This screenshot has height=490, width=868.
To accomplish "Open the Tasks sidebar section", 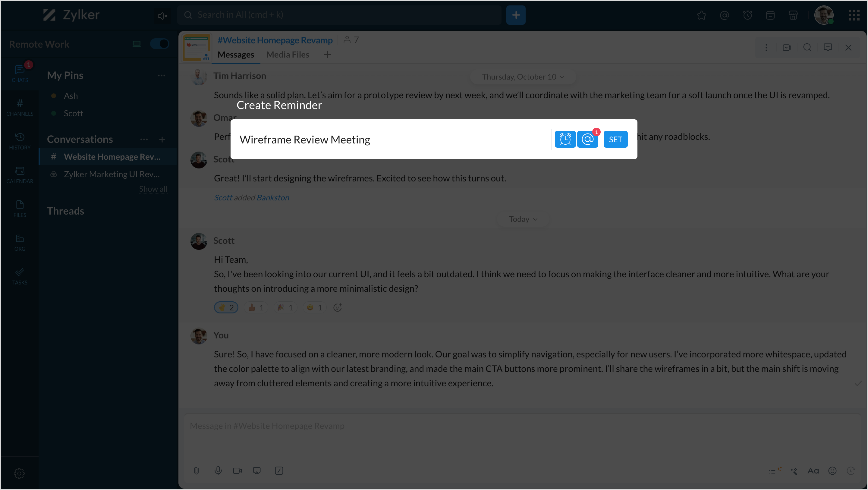I will (x=20, y=276).
